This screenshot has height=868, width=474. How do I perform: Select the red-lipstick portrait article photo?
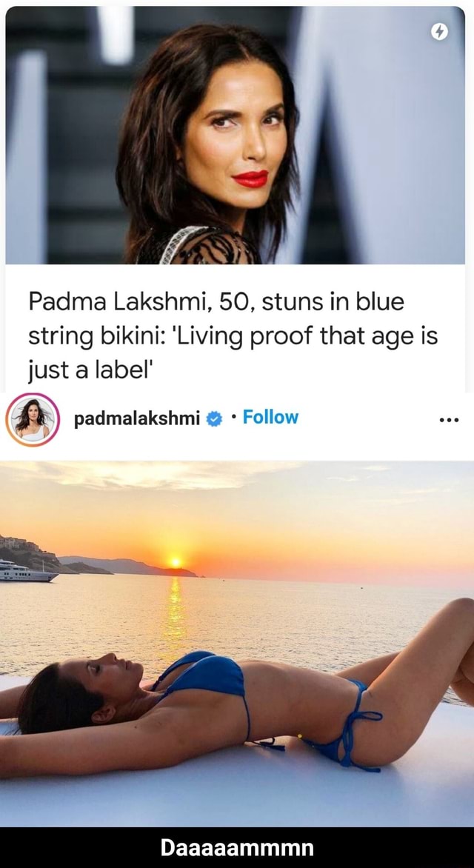pyautogui.click(x=235, y=135)
